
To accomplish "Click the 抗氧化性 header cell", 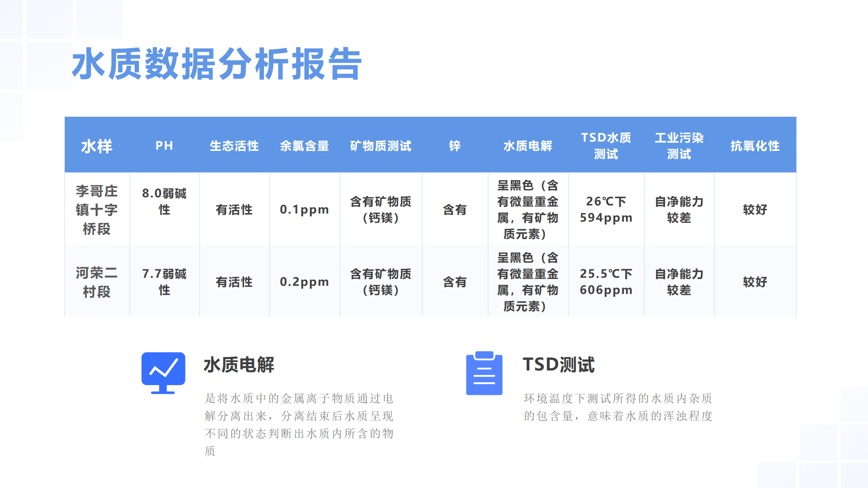I will [755, 146].
